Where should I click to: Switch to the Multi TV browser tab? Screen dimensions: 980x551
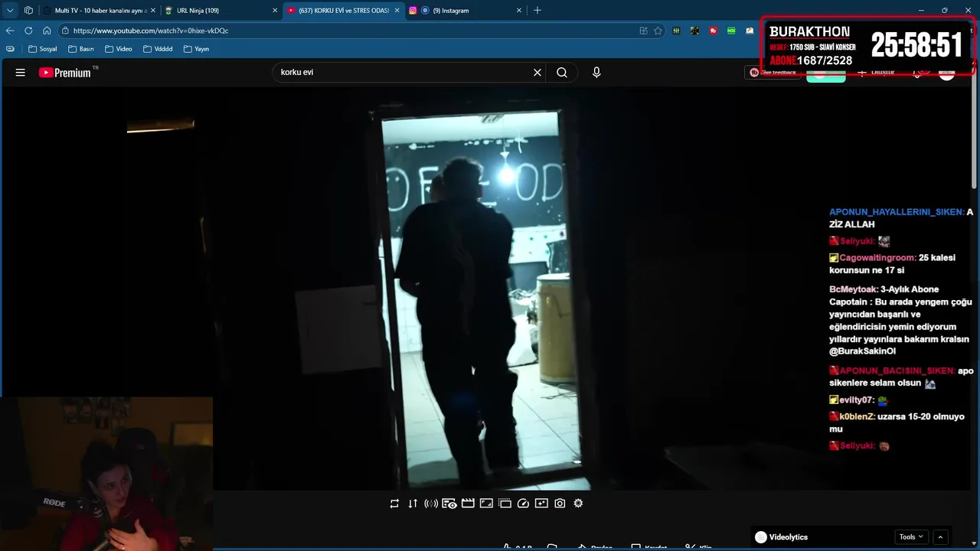[x=100, y=11]
